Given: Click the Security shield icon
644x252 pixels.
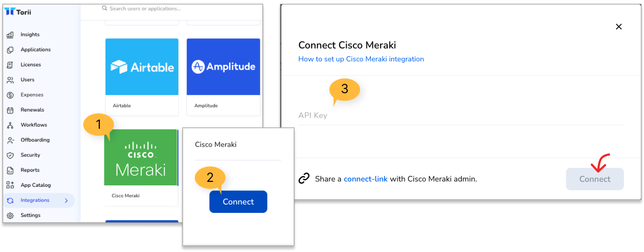Looking at the screenshot, I should click(10, 155).
